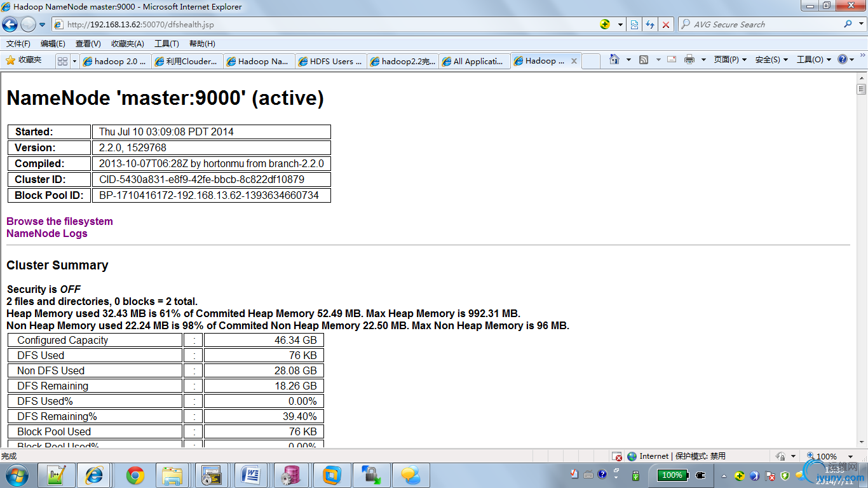This screenshot has height=488, width=868.
Task: Open the 帮助(H) menu
Action: pos(202,44)
